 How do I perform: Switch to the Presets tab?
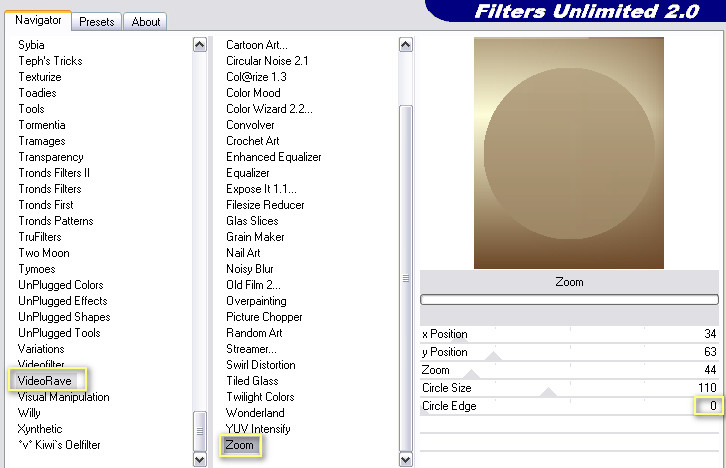[96, 22]
